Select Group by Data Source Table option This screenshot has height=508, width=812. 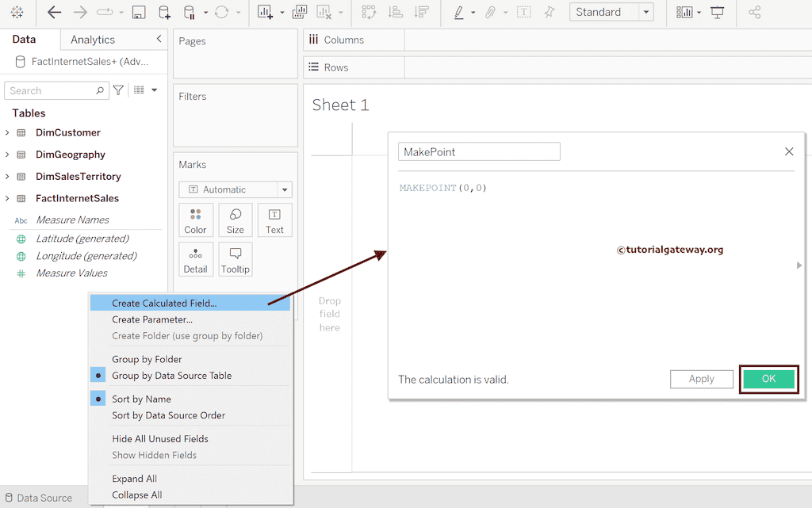(171, 376)
